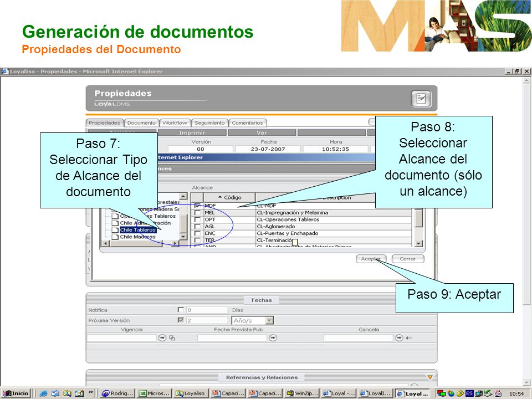The width and height of the screenshot is (532, 399).
Task: Switch to the Loyaliso taskbar window
Action: click(x=190, y=393)
